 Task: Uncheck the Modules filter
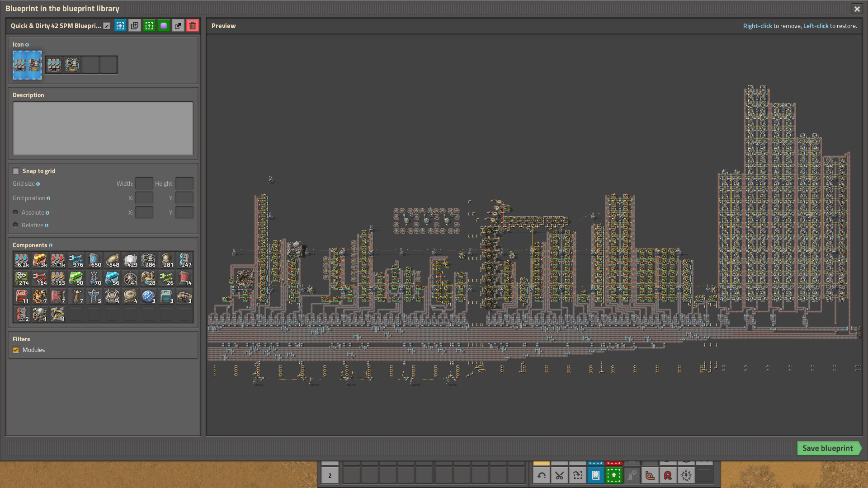point(16,350)
